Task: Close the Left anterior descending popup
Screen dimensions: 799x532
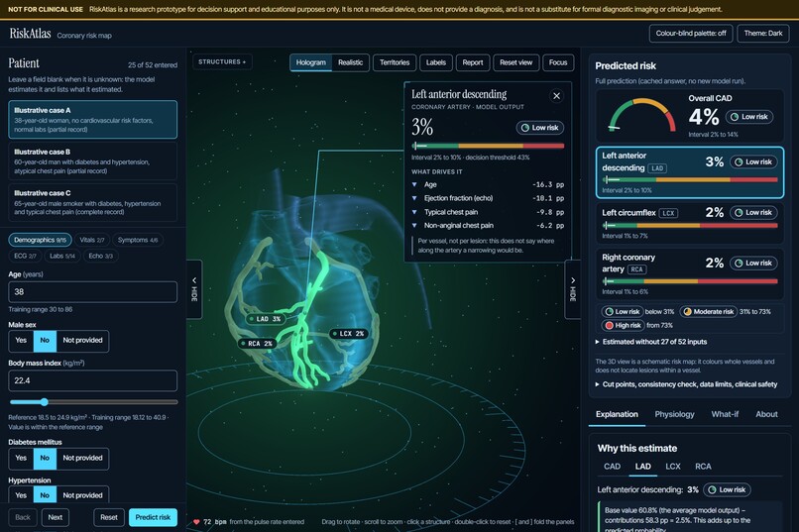Action: 556,96
